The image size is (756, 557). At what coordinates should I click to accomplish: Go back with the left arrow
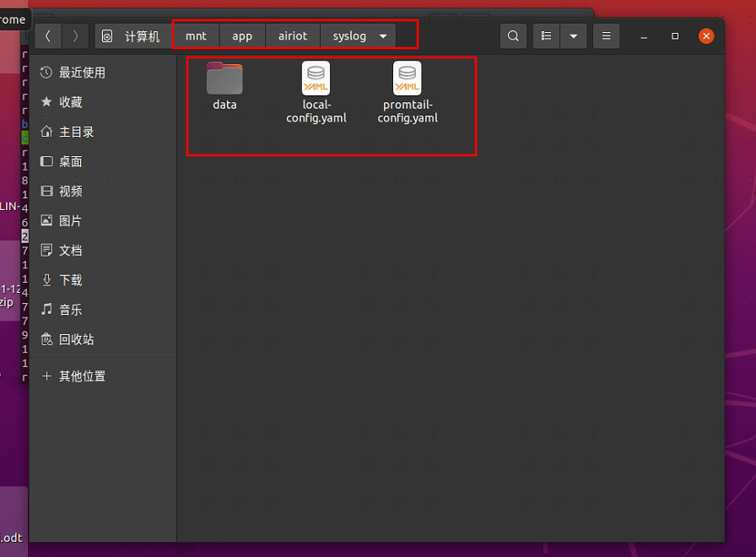(48, 36)
